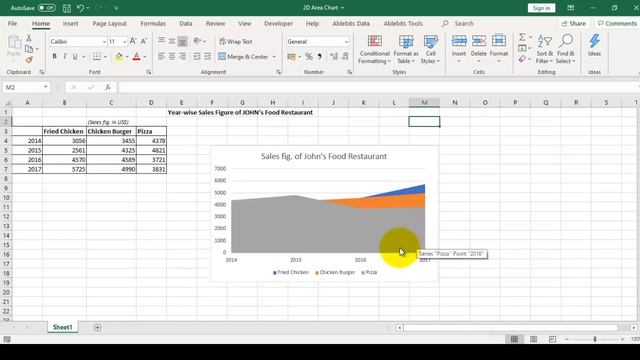This screenshot has height=360, width=640.
Task: Click the Increase Font Size icon
Action: [133, 41]
